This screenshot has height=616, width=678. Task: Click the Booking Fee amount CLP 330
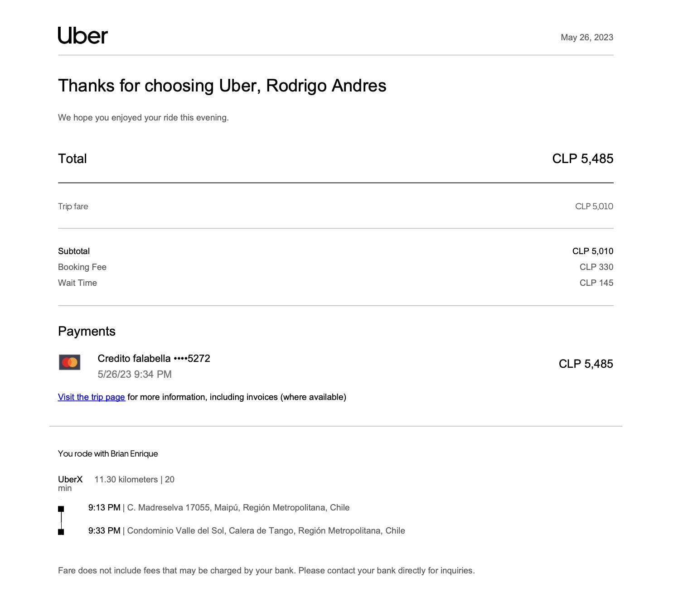[596, 267]
